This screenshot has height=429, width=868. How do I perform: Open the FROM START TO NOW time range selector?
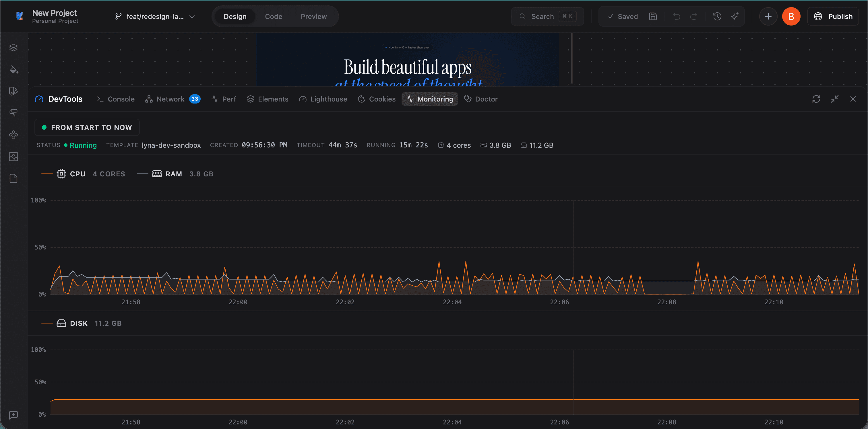click(87, 127)
